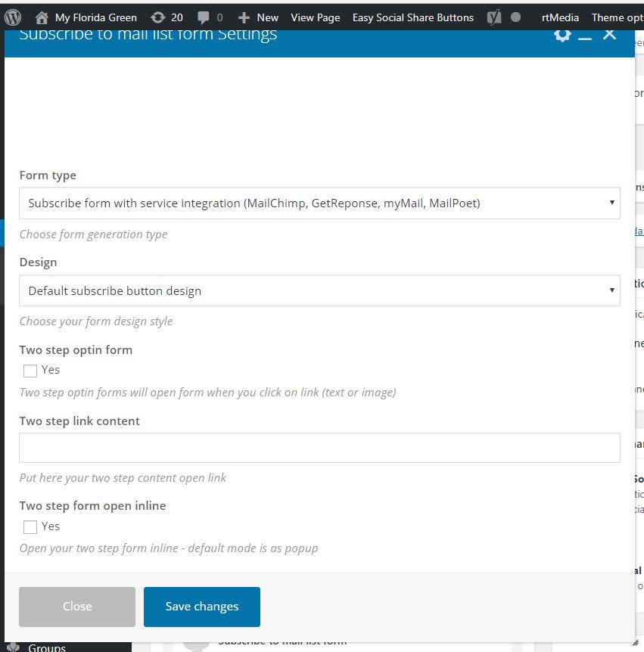Open Groups in the sidebar behind dialog
This screenshot has height=652, width=644.
coord(47,647)
